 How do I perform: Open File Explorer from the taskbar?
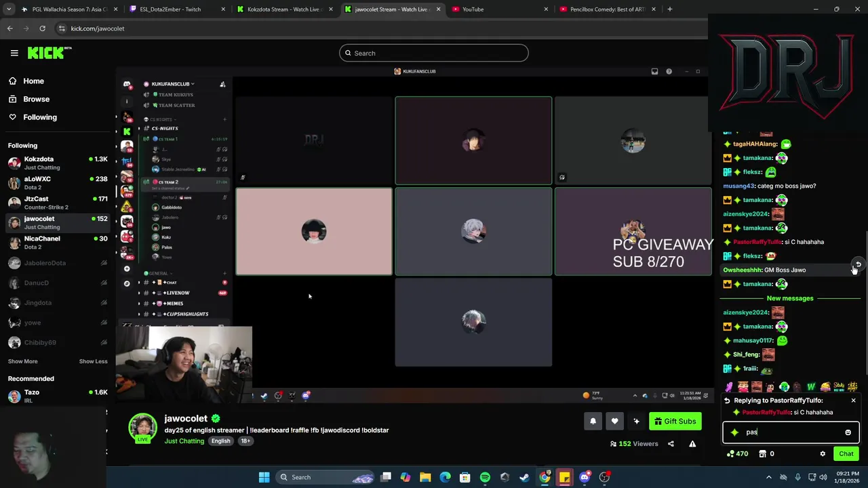coord(425,477)
